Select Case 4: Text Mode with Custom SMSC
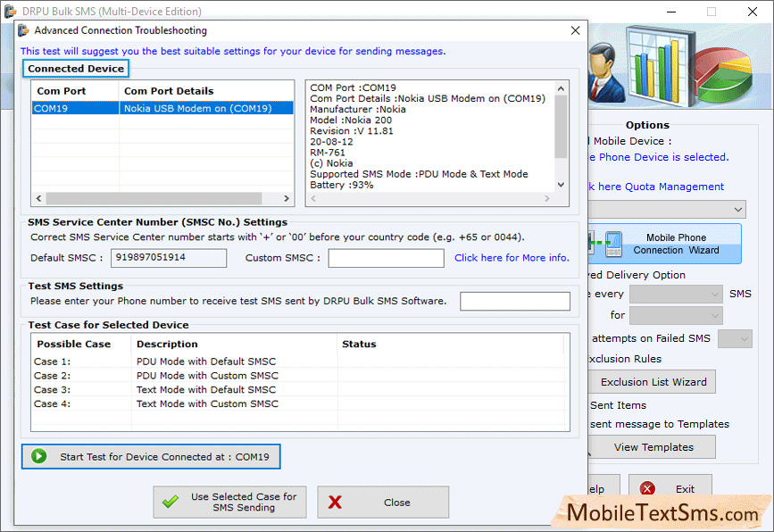The height and width of the screenshot is (532, 774). (x=299, y=403)
